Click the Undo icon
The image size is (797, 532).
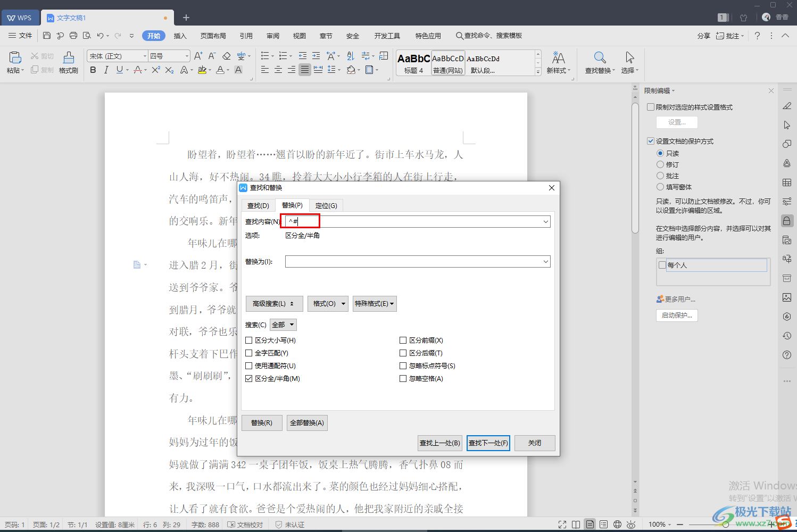tap(100, 36)
